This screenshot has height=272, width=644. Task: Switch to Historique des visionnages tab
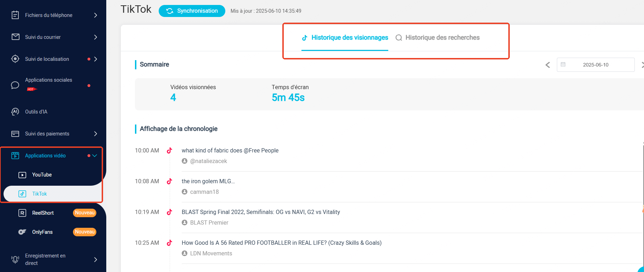345,37
